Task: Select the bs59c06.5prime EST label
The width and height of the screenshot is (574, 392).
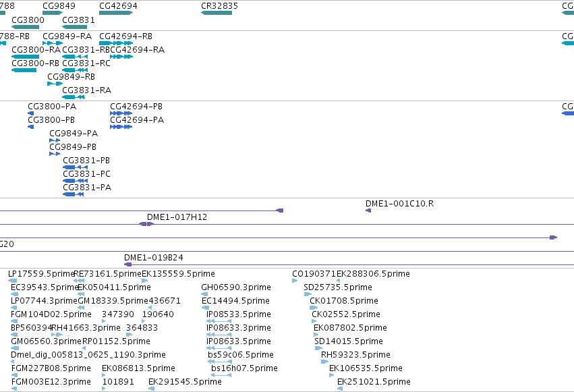Action: [x=241, y=356]
